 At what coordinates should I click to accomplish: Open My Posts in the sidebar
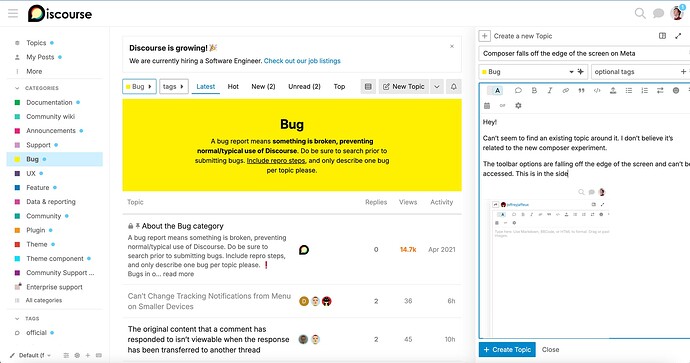(40, 57)
